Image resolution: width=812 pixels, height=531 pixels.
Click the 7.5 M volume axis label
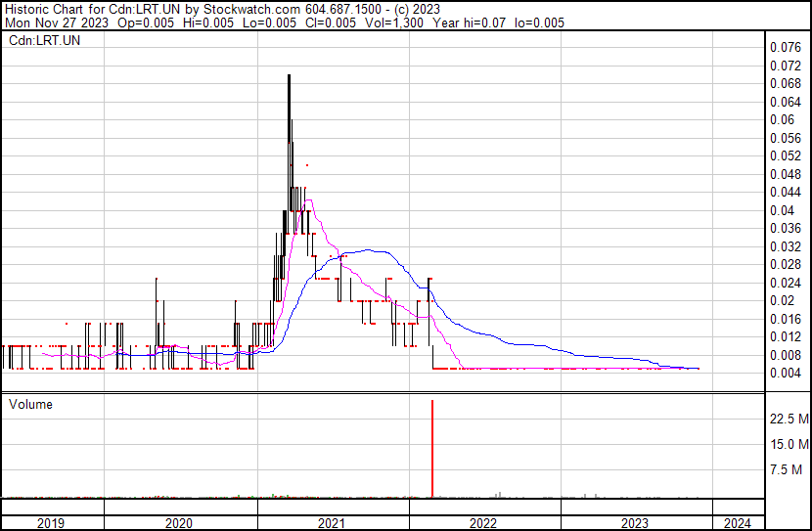(791, 470)
